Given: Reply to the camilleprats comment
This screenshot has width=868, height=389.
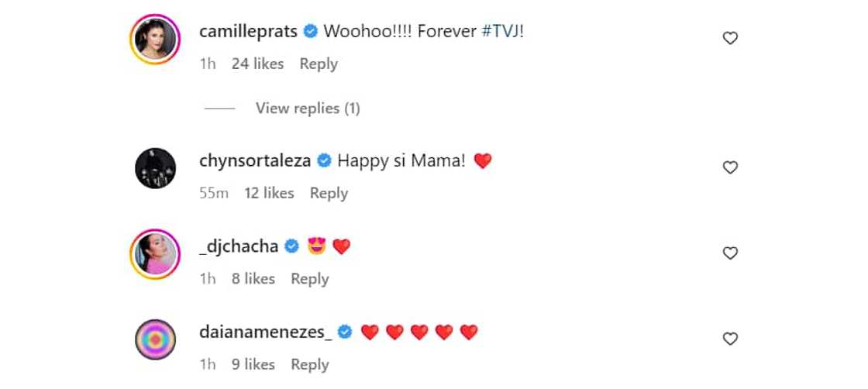Looking at the screenshot, I should coord(319,64).
